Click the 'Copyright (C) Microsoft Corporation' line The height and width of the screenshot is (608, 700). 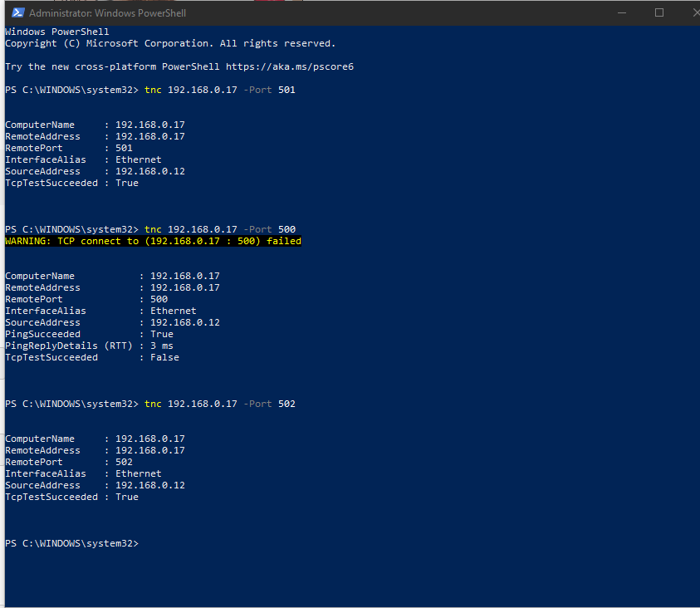170,43
